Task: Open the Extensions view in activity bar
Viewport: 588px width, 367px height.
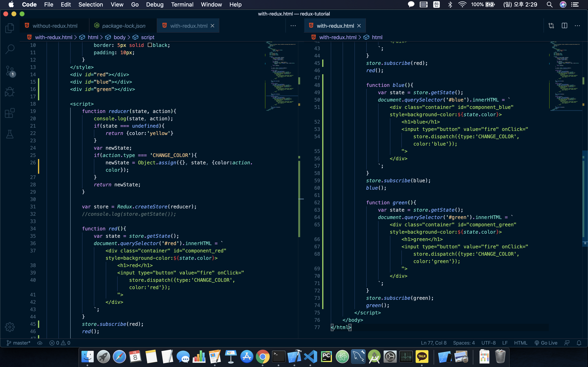Action: [10, 113]
